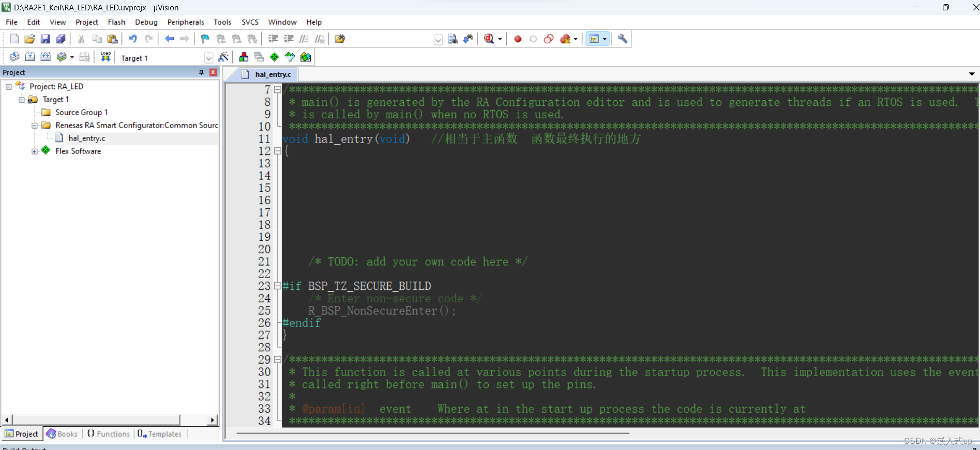Open the Debug menu

pyautogui.click(x=146, y=22)
